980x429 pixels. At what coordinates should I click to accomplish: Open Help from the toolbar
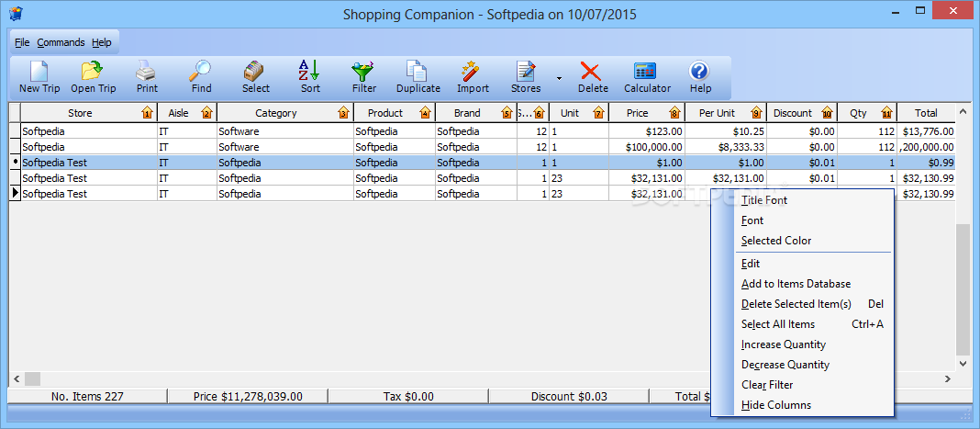tap(701, 77)
